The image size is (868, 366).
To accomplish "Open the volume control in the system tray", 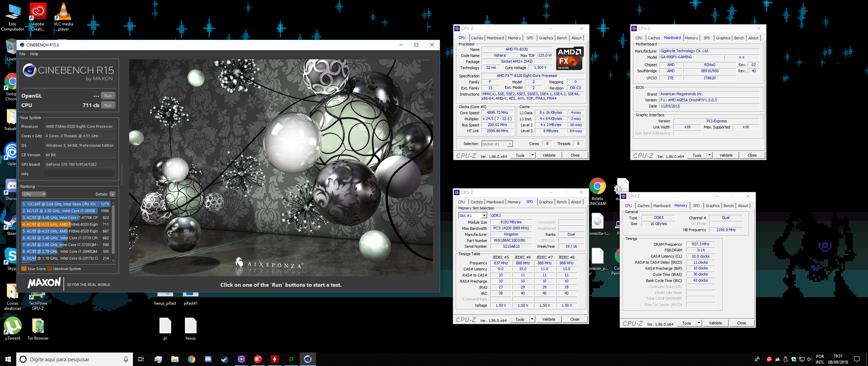I will [810, 359].
